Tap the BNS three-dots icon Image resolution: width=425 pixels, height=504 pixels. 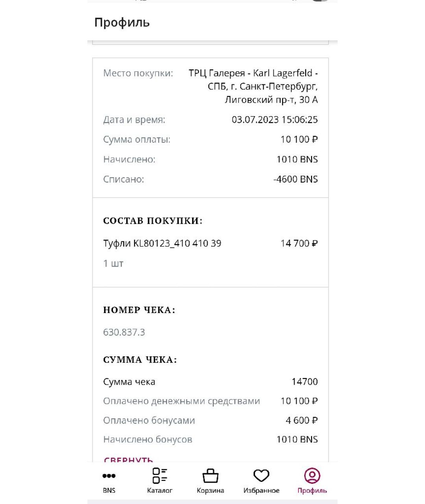click(109, 476)
